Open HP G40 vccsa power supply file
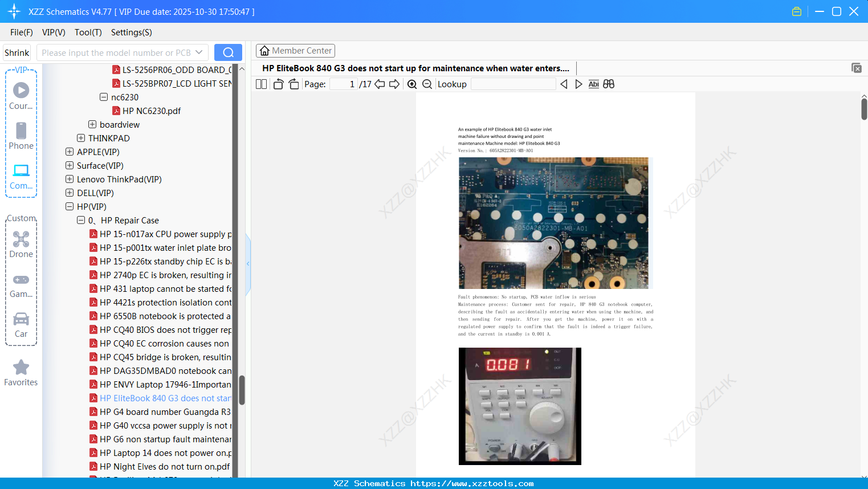This screenshot has width=868, height=489. pos(161,426)
